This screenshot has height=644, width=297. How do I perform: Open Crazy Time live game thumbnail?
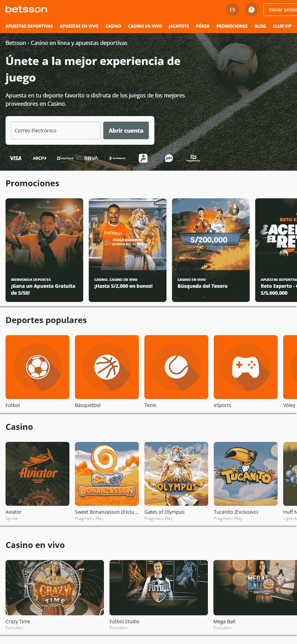click(x=55, y=588)
